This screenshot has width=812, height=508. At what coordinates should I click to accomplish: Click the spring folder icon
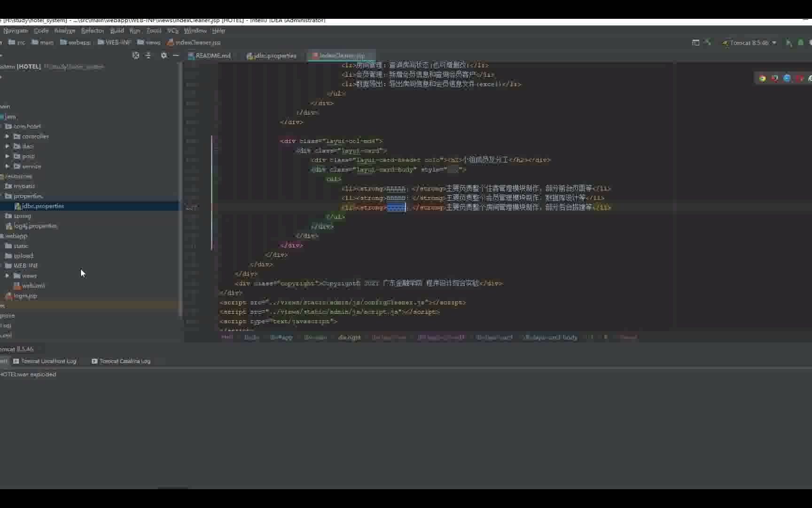pos(8,216)
